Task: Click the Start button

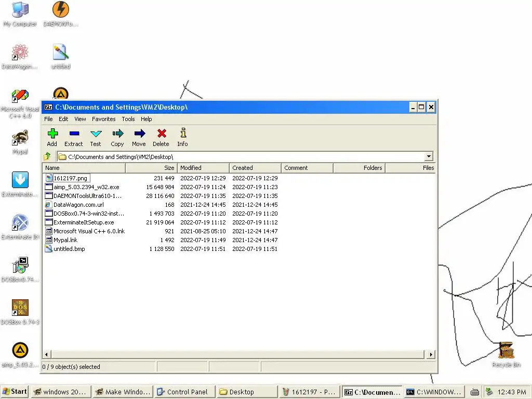Action: point(14,392)
